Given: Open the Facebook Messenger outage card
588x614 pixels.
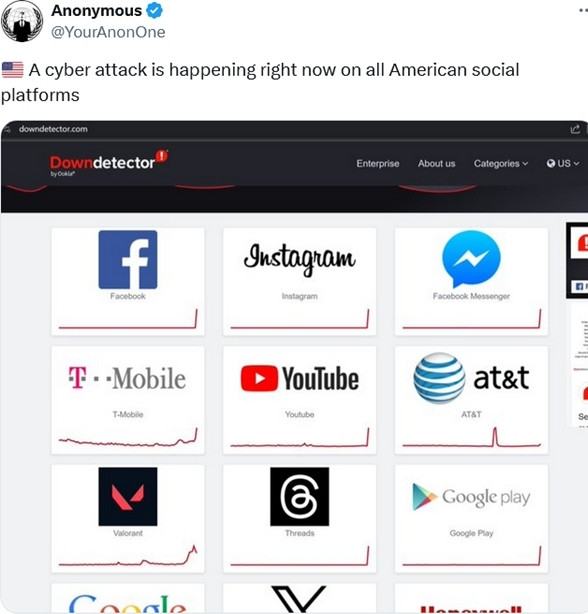Looking at the screenshot, I should [471, 281].
